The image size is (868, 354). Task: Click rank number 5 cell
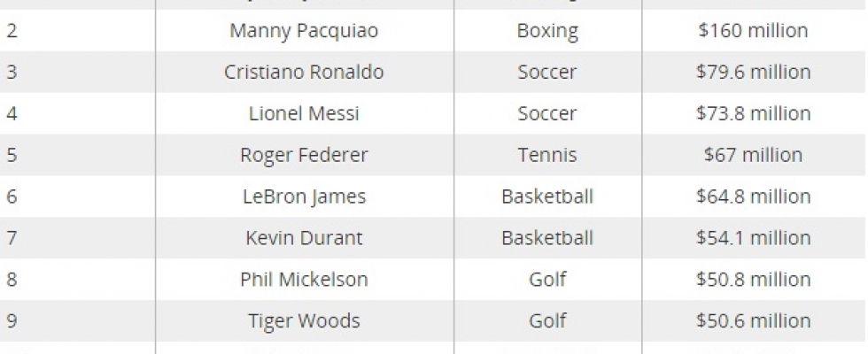(x=12, y=156)
